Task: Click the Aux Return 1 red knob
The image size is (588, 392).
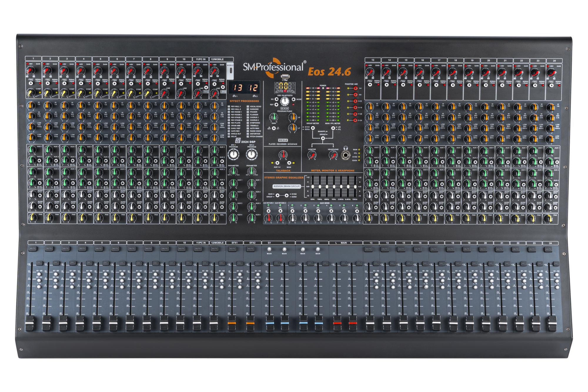Action: pos(268,218)
